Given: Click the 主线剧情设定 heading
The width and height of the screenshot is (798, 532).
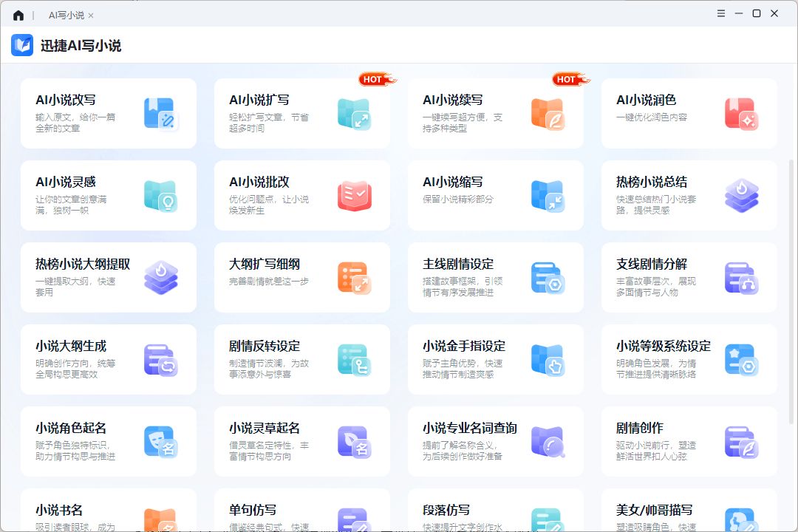Looking at the screenshot, I should (458, 264).
